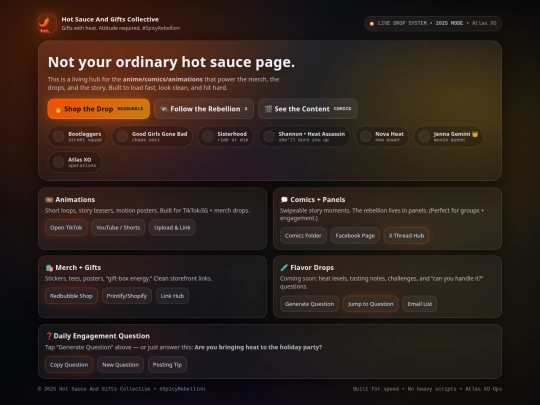Click the LIVE DROP SYSTEM status pill
Viewport: 540px width, 405px height.
pyautogui.click(x=433, y=24)
